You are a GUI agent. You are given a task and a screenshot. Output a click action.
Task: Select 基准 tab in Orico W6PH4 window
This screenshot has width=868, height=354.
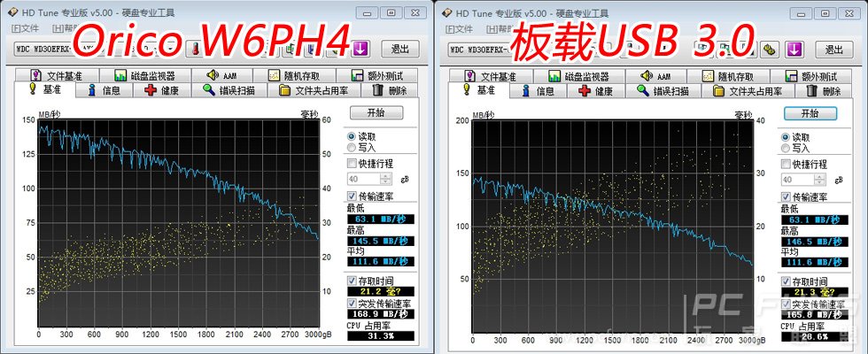pyautogui.click(x=45, y=89)
